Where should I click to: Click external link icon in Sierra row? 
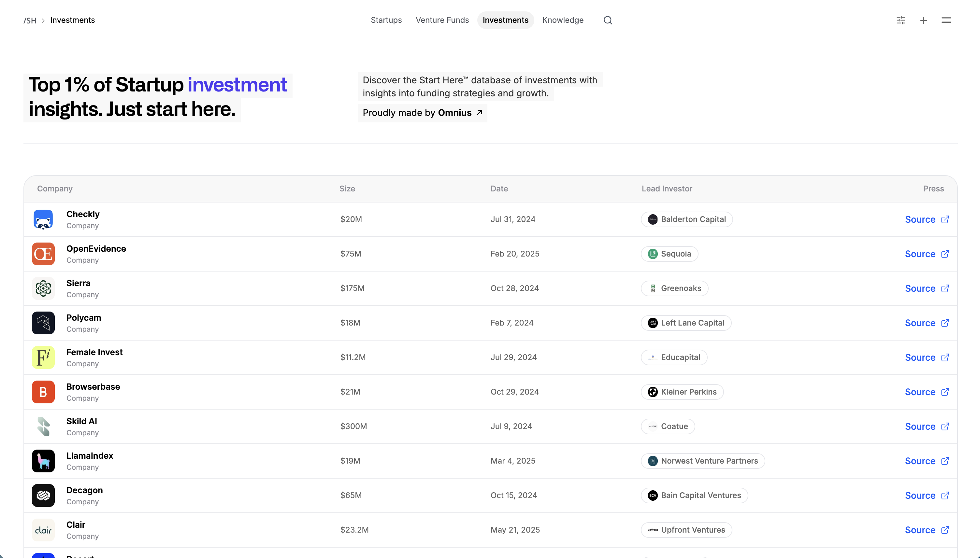click(945, 288)
